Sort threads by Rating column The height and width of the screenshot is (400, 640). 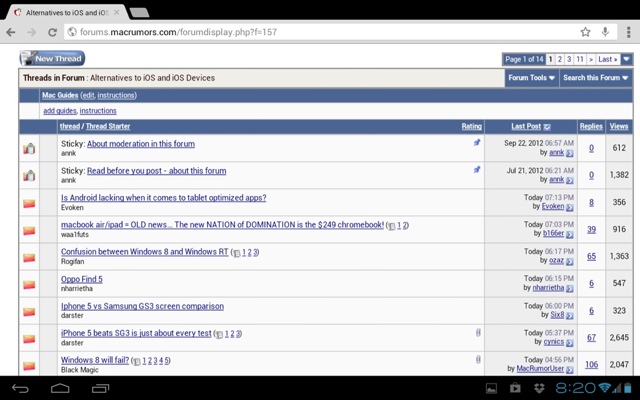coord(471,127)
